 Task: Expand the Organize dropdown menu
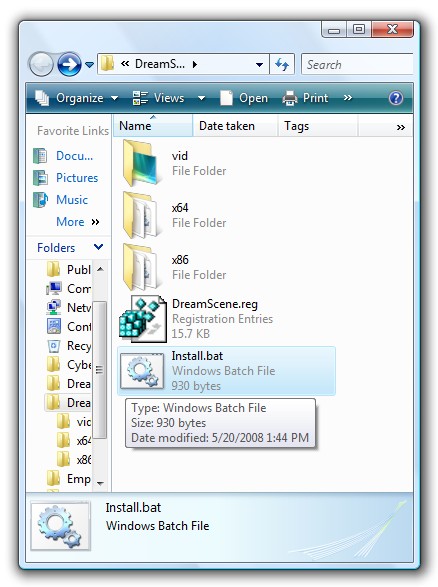(76, 98)
